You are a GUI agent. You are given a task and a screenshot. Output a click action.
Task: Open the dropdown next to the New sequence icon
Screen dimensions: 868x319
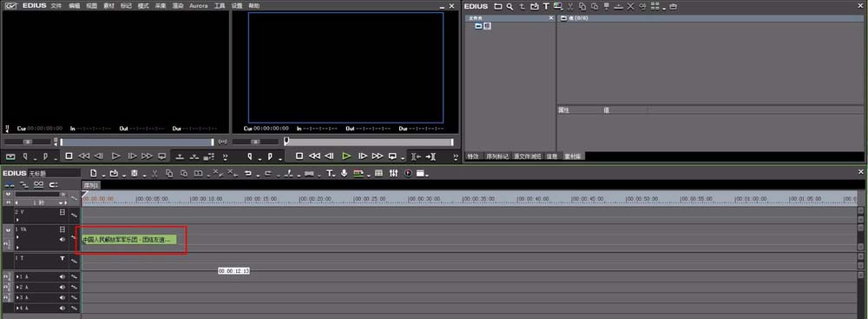(x=103, y=176)
